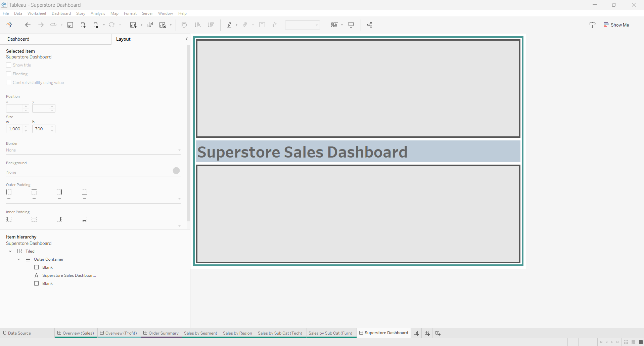Click the New worksheet chart-plus toolbar icon

click(133, 25)
